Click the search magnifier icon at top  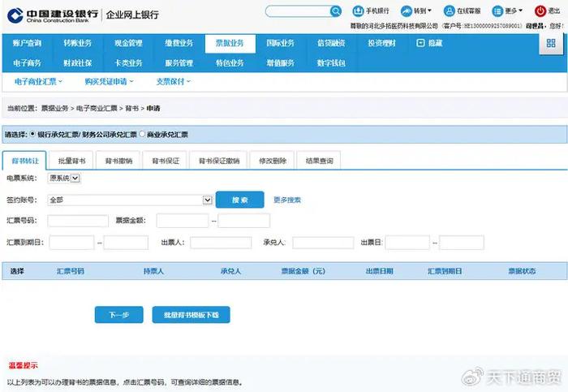click(x=336, y=11)
